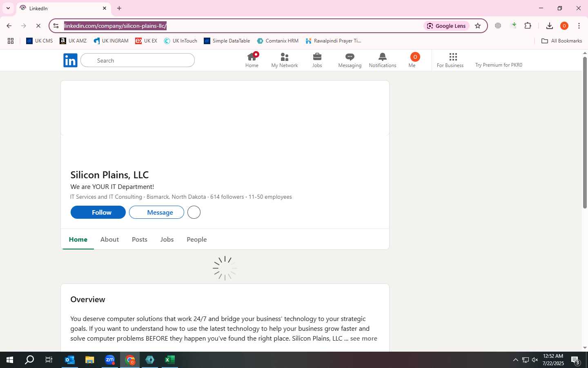Open Windows taskbar search
588x368 pixels.
click(x=29, y=360)
